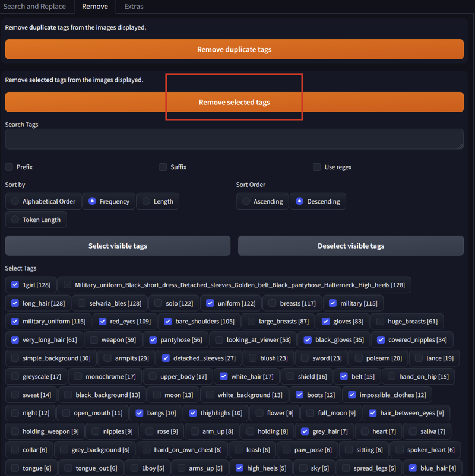Uncheck the impossible_clothes [12] tag

(x=352, y=395)
